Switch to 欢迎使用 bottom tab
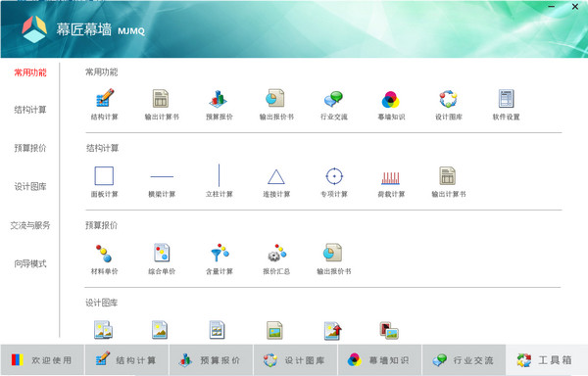The width and height of the screenshot is (588, 376). click(42, 360)
